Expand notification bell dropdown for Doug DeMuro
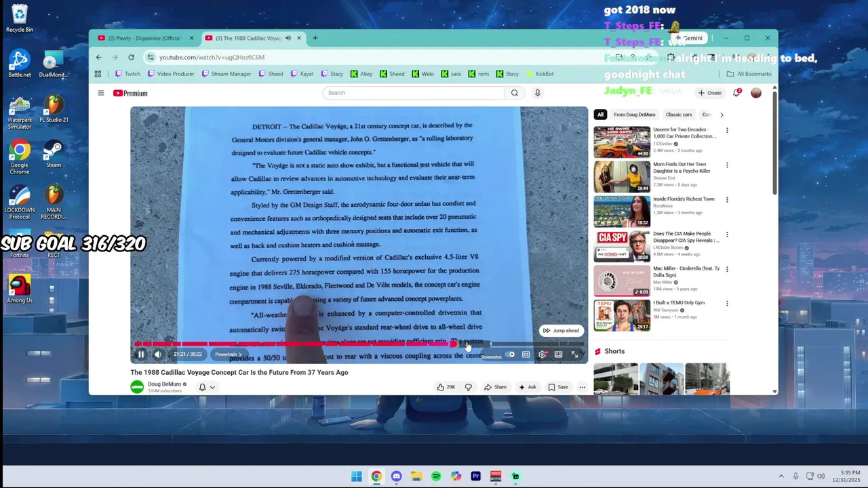The width and height of the screenshot is (868, 488). click(x=207, y=387)
